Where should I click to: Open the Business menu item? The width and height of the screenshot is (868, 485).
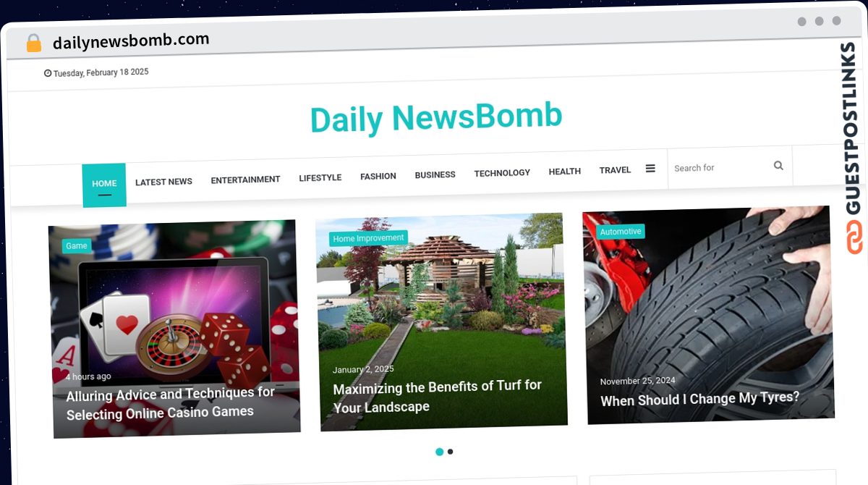(435, 174)
